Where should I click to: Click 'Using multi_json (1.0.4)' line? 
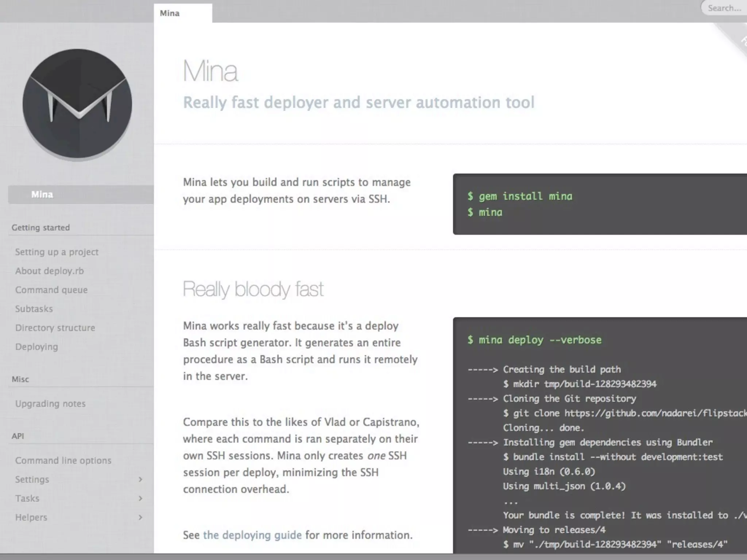(564, 486)
